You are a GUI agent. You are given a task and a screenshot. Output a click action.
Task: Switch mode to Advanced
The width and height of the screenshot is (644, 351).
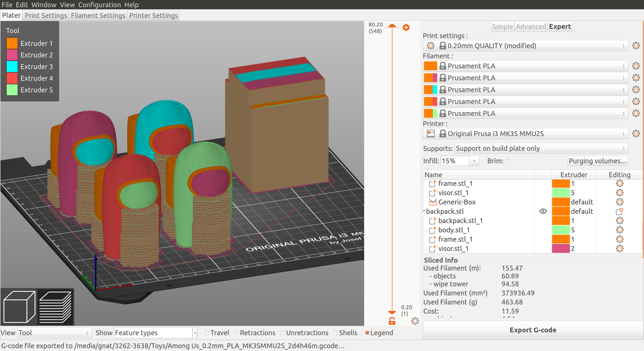point(531,26)
